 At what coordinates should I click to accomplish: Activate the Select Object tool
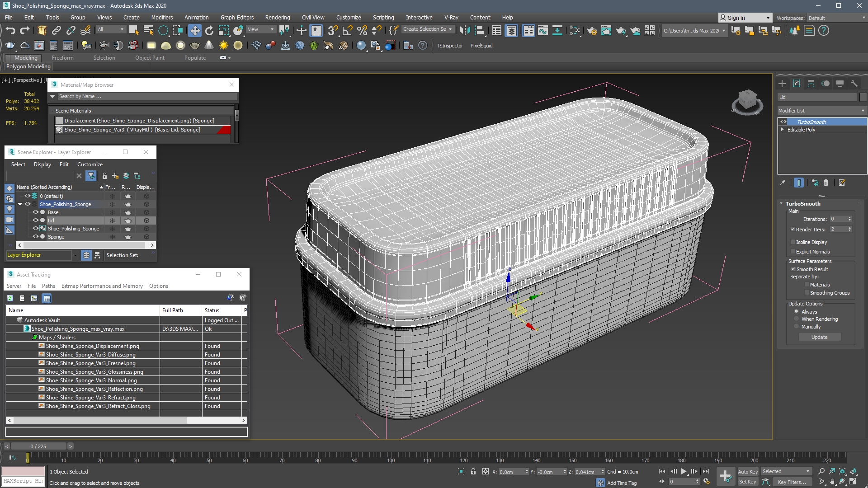tap(134, 30)
